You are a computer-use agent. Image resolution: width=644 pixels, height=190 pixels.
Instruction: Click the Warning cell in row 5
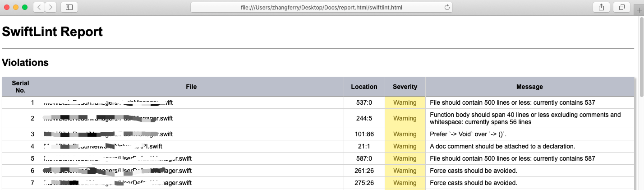click(405, 158)
